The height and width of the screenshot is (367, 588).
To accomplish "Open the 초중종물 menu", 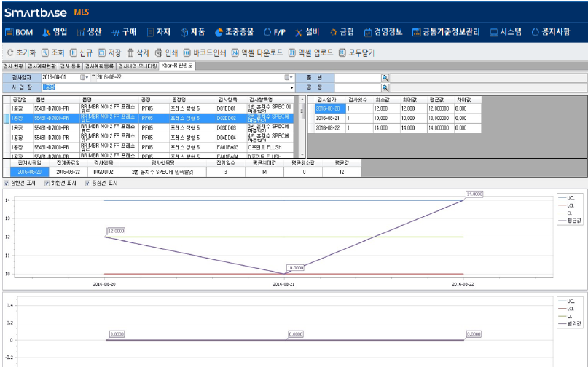I will pyautogui.click(x=234, y=32).
